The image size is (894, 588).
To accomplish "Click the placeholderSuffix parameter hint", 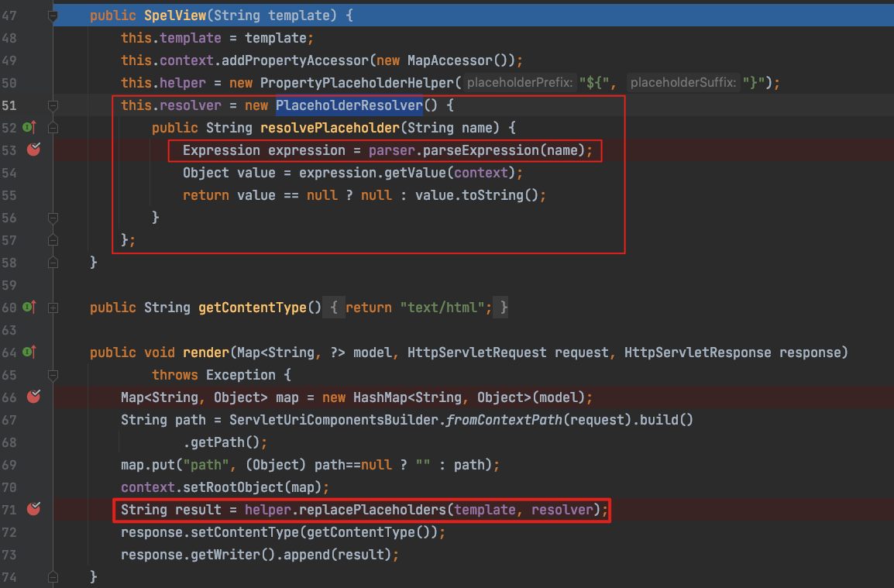I will pyautogui.click(x=683, y=83).
